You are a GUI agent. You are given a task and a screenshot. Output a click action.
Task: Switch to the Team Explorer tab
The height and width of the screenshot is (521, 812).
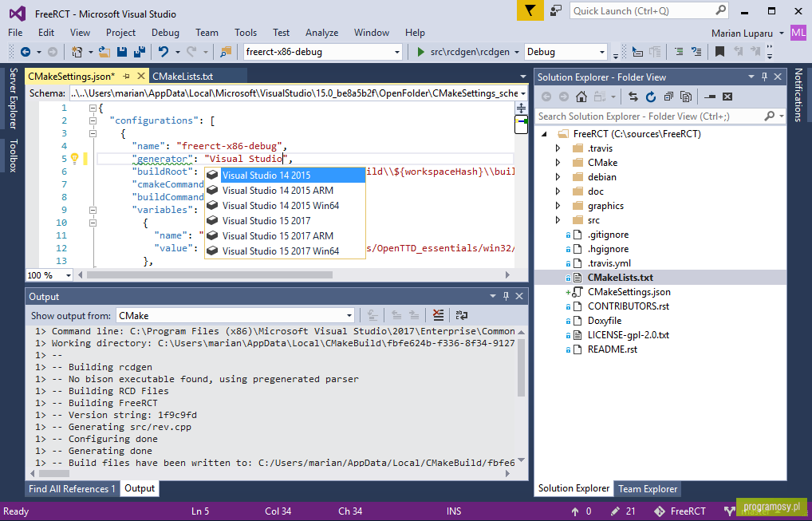click(648, 488)
